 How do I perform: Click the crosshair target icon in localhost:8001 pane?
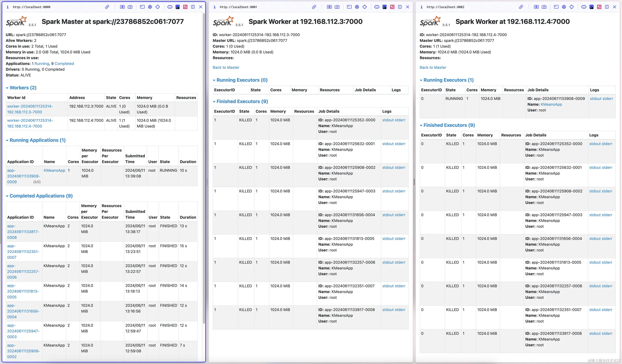coord(364,7)
